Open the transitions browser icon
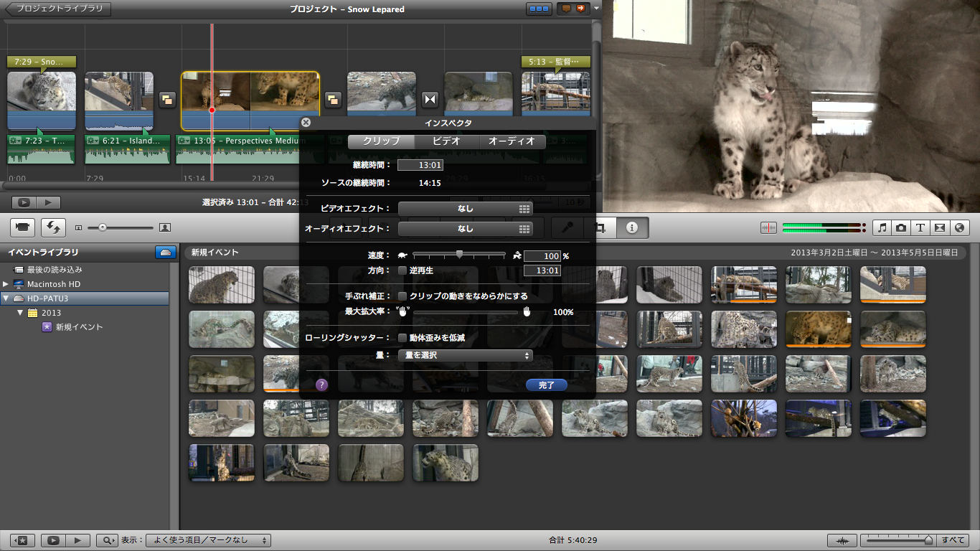 coord(940,227)
